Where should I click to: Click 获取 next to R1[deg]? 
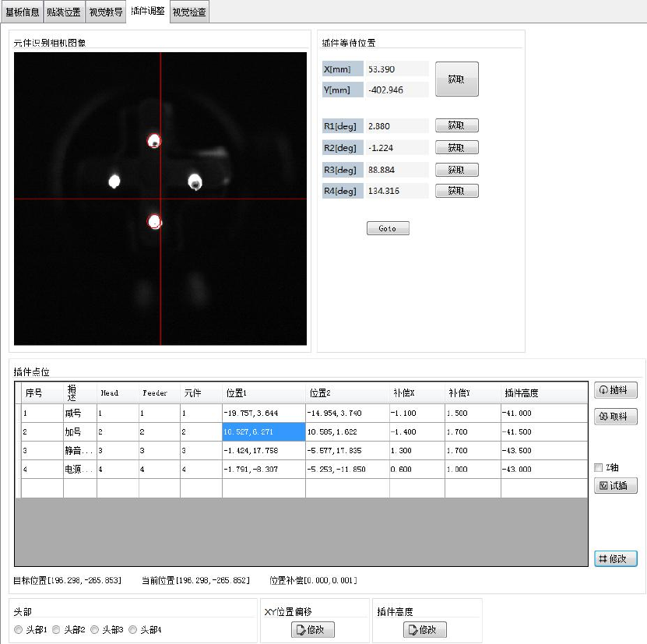[456, 125]
